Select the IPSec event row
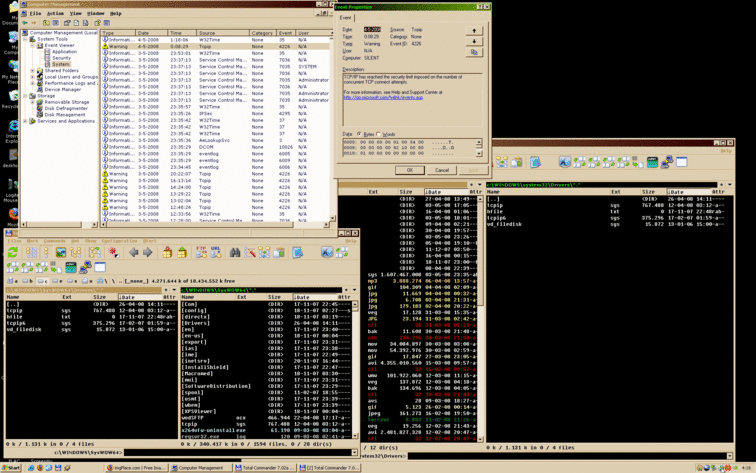 click(x=216, y=113)
